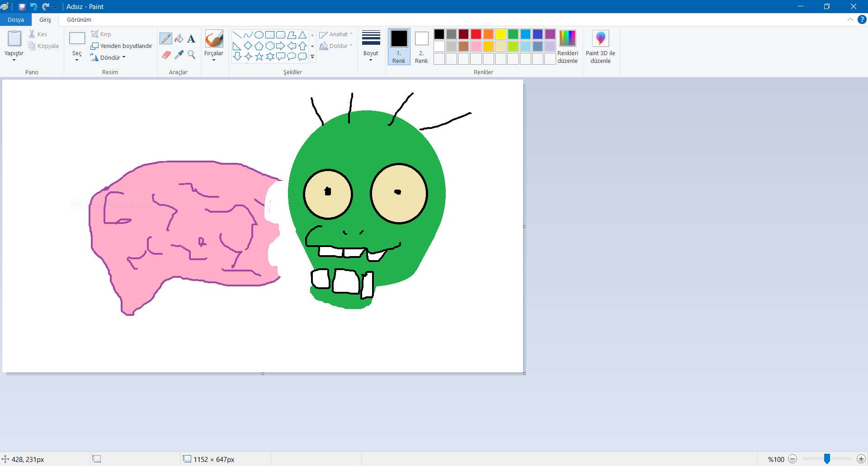Image resolution: width=868 pixels, height=466 pixels.
Task: Activate the 2. Renk color slot
Action: (x=421, y=46)
